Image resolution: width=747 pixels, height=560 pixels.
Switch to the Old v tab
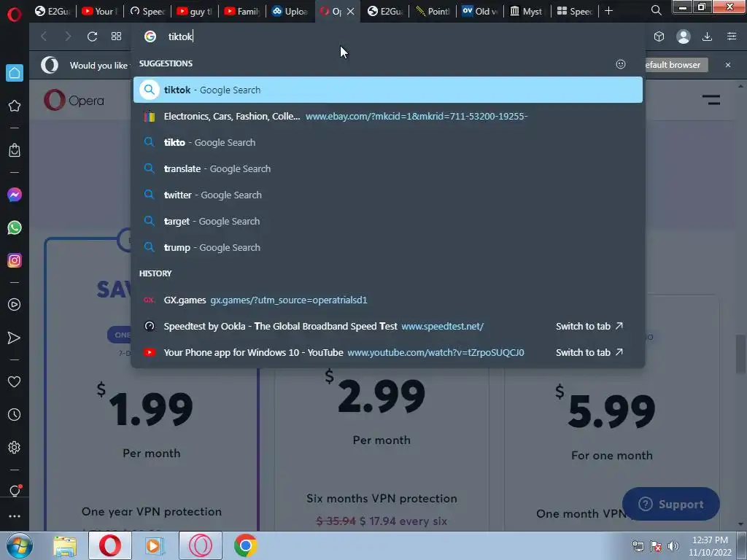coord(480,11)
